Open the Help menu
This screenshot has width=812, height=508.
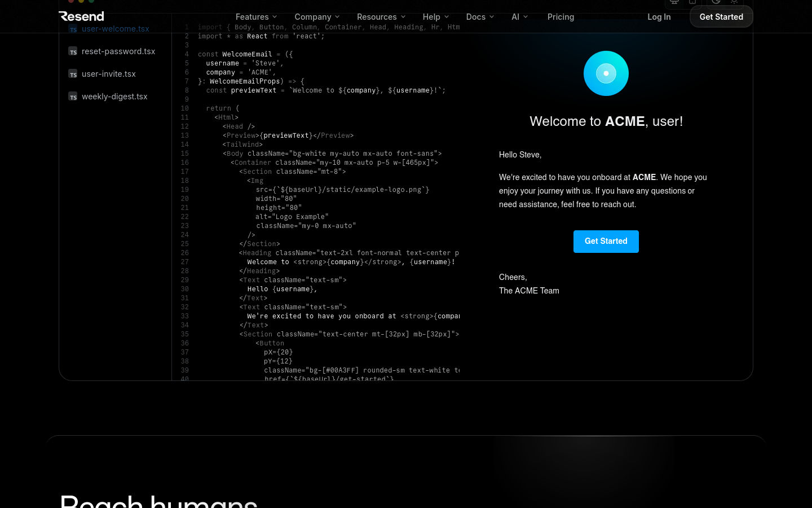(435, 17)
